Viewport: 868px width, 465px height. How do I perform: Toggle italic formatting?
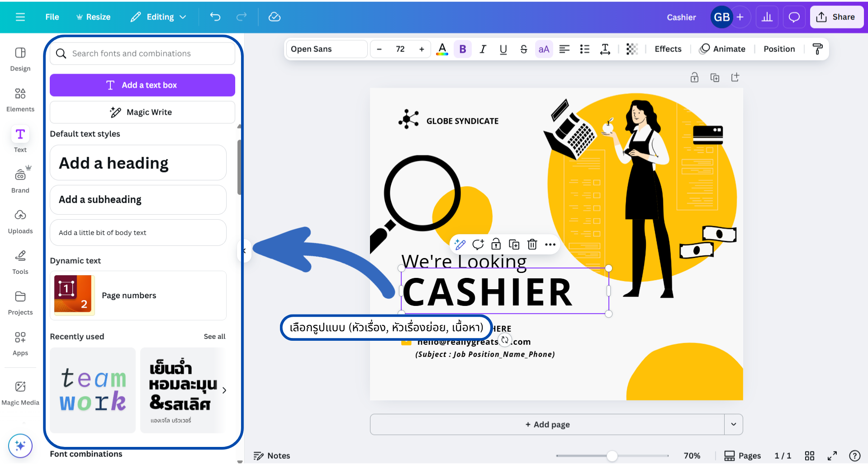coord(483,49)
